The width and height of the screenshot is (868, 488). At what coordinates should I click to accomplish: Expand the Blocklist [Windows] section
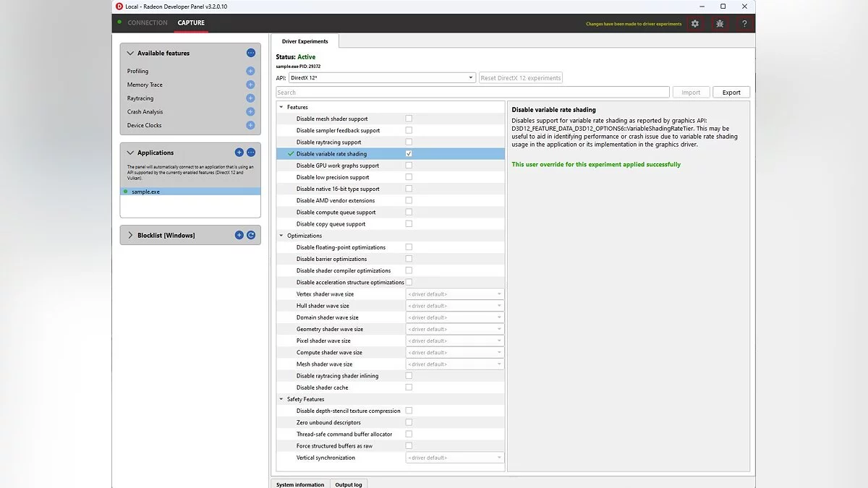(x=130, y=235)
